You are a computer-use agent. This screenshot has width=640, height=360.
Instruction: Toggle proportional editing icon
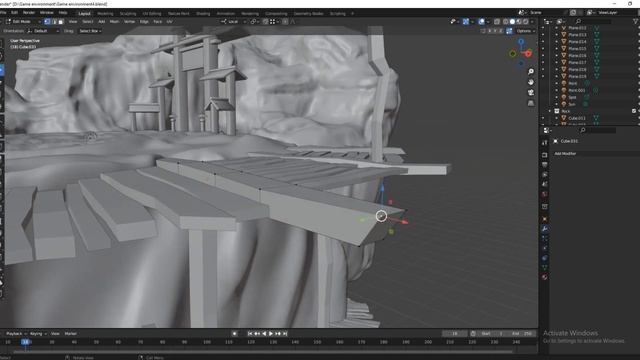[x=285, y=22]
